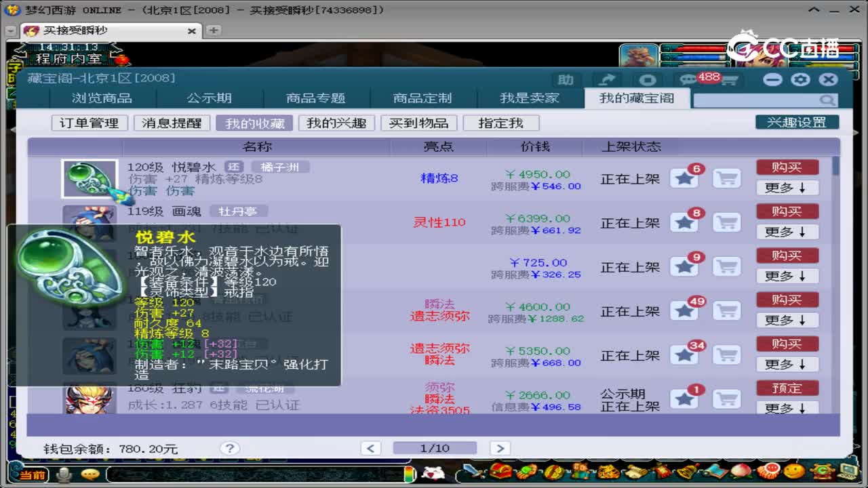868x488 pixels.
Task: Toggle favorite star with badge 9
Action: (685, 267)
